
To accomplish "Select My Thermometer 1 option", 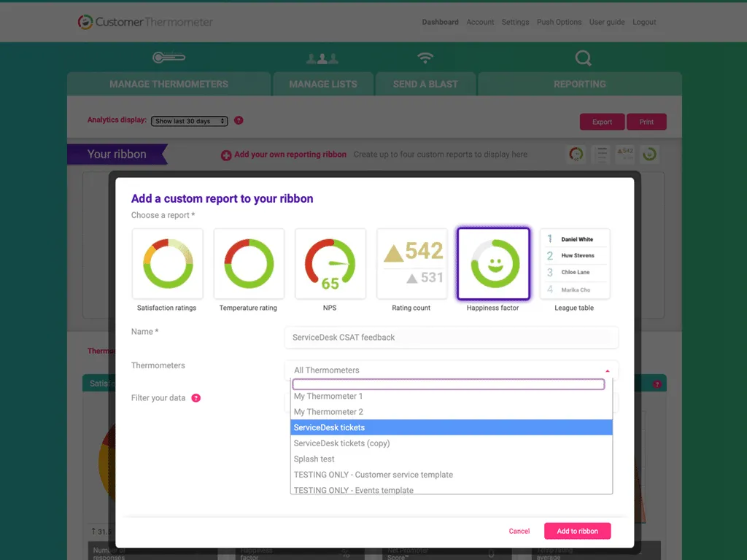I will coord(451,396).
